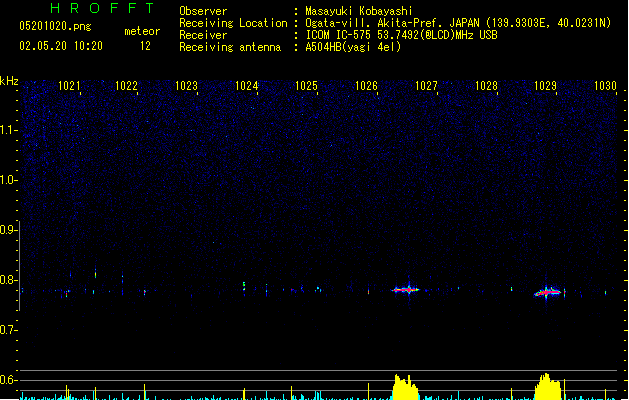
Task: Click the 1.1 kHz frequency label
Action: click(9, 130)
